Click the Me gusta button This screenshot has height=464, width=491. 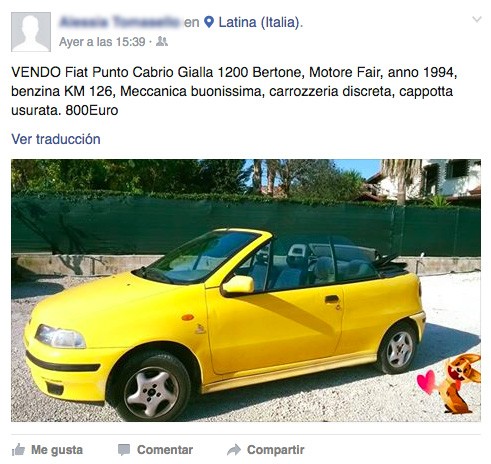pos(47,450)
